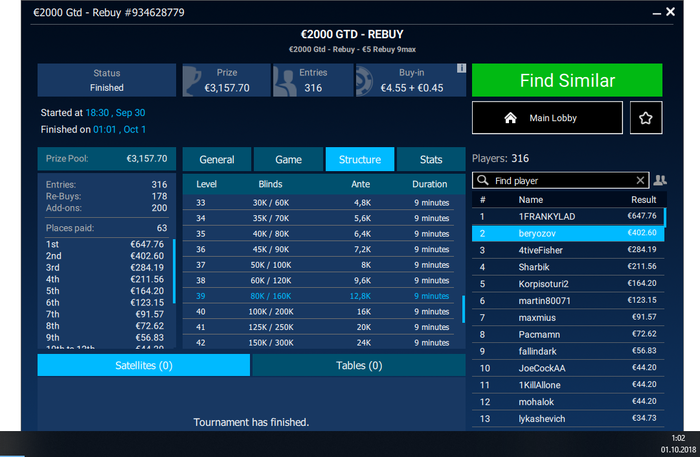Viewport: 700px width, 457px height.
Task: Click level 33 blinds 30K / 60K
Action: pos(271,203)
